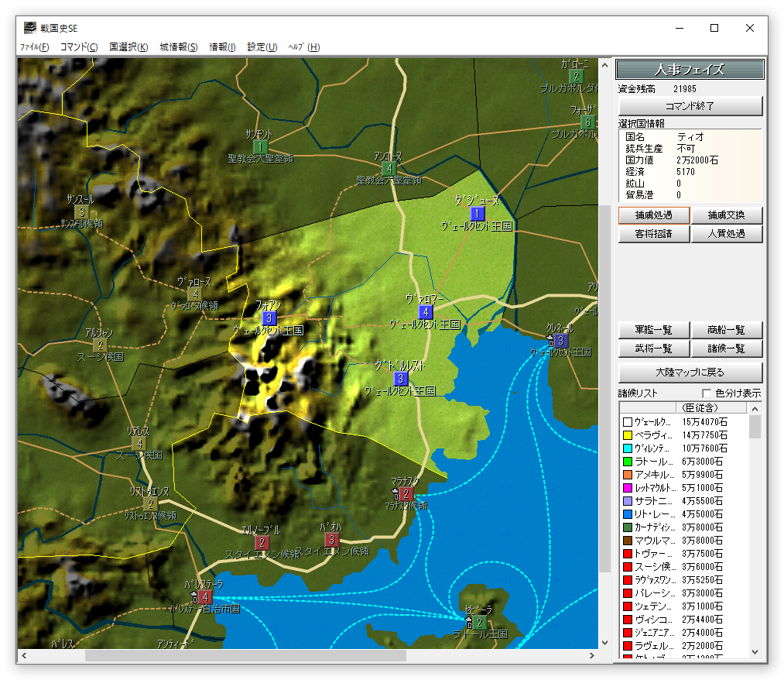784x680 pixels.
Task: Select the サンモント castle marker numbered 1
Action: [x=261, y=146]
